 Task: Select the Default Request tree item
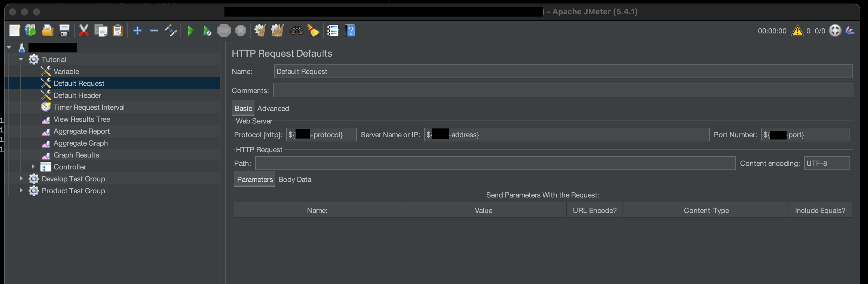tap(79, 83)
